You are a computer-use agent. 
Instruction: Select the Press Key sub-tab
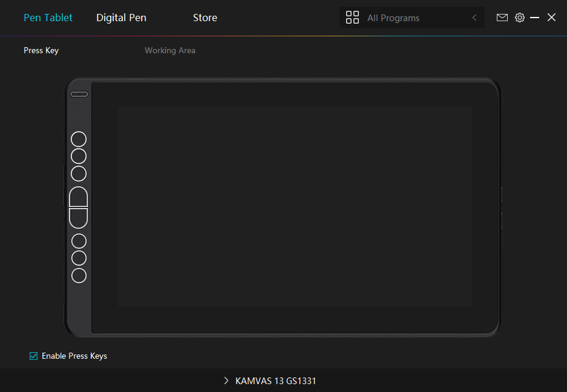coord(41,51)
